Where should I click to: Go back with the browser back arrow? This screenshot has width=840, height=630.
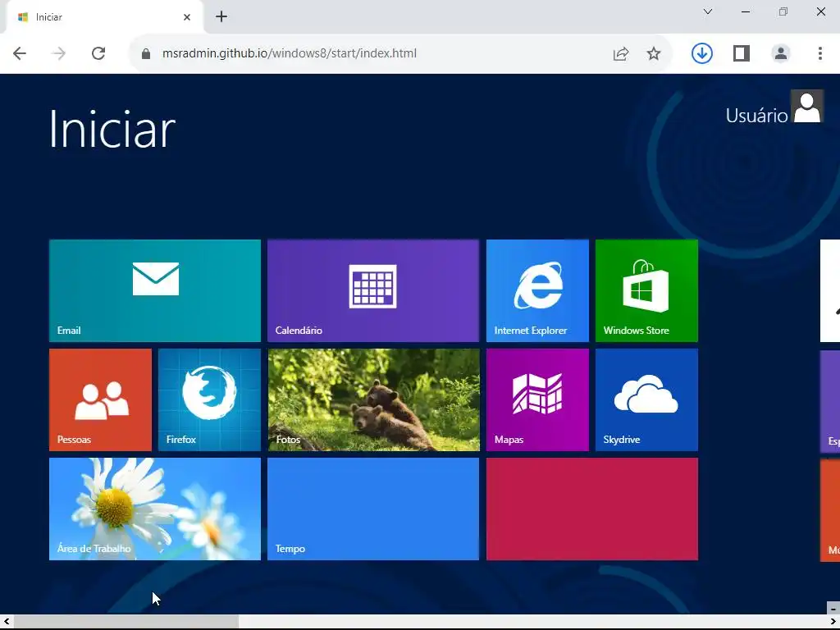pos(20,53)
